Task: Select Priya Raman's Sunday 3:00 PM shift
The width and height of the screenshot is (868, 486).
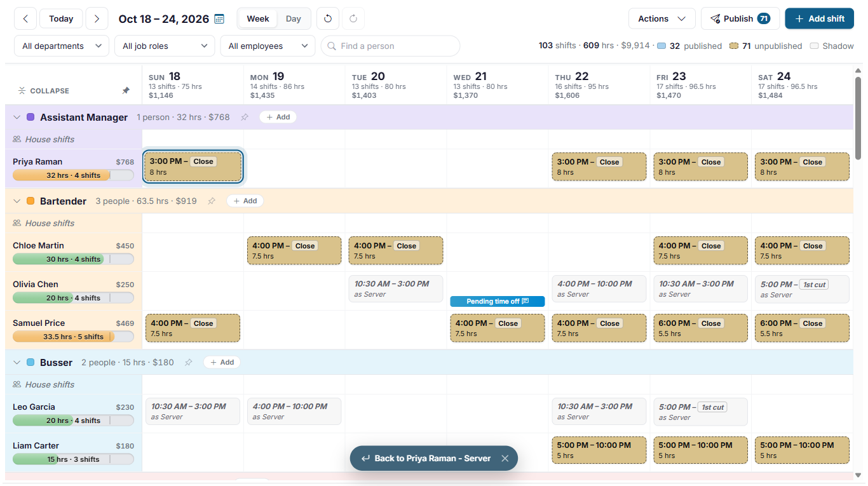Action: 193,166
